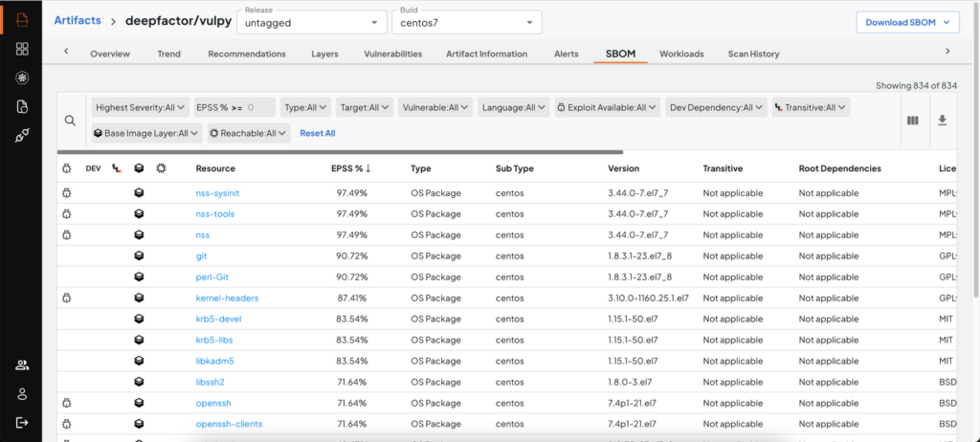Open the Build dropdown
Image resolution: width=980 pixels, height=442 pixels.
tap(466, 22)
